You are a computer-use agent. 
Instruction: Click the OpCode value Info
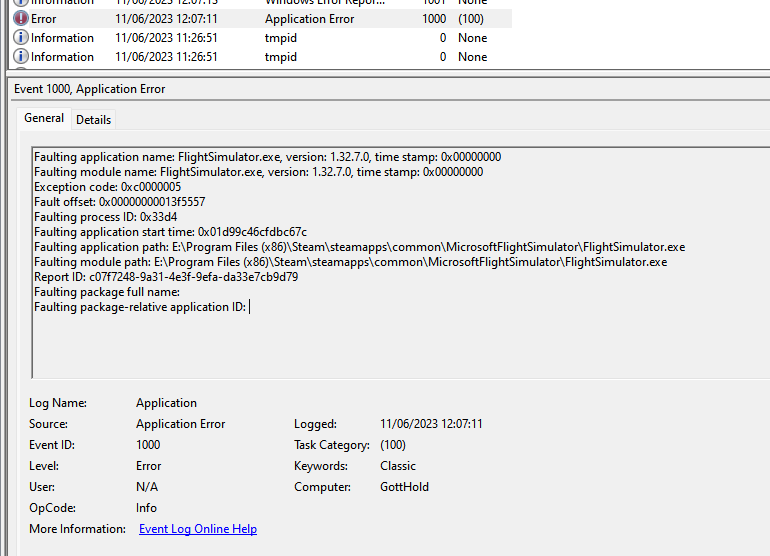[146, 508]
